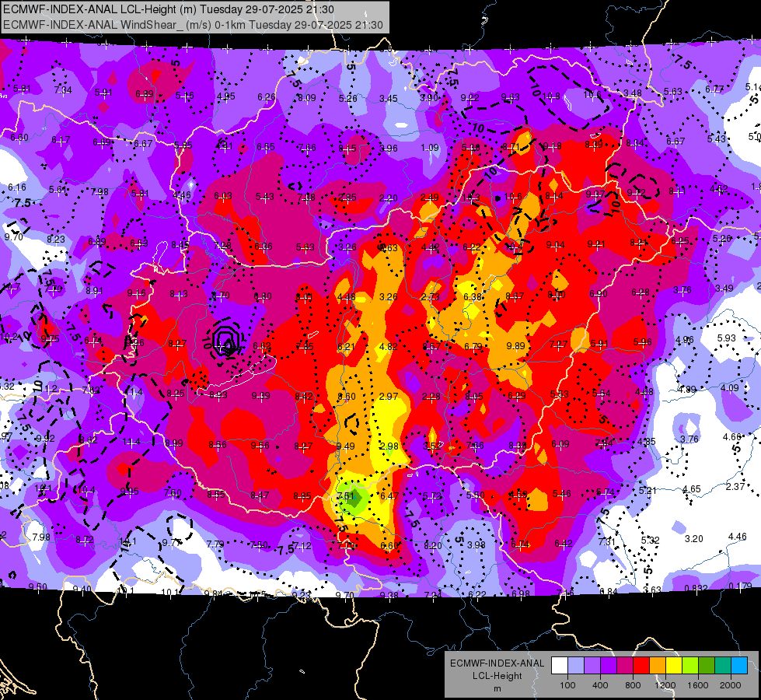Click the shear value 6.16
This screenshot has height=700, width=761.
point(17,187)
